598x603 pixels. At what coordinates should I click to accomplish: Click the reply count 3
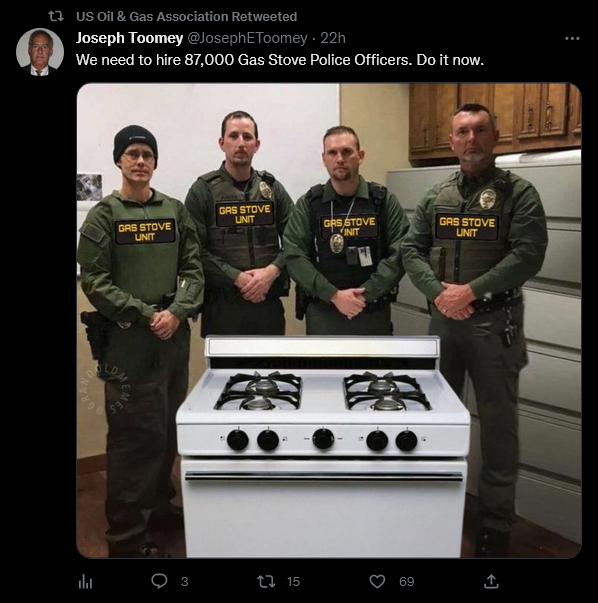185,581
